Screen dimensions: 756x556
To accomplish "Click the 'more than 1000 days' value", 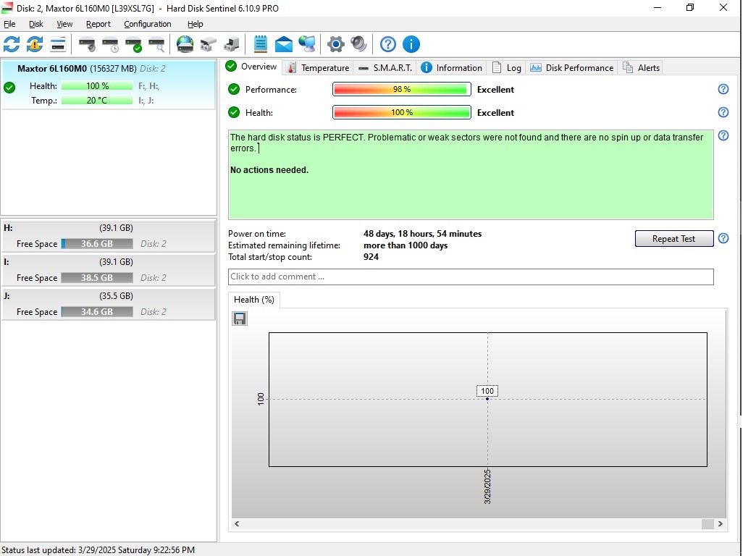I will point(406,245).
